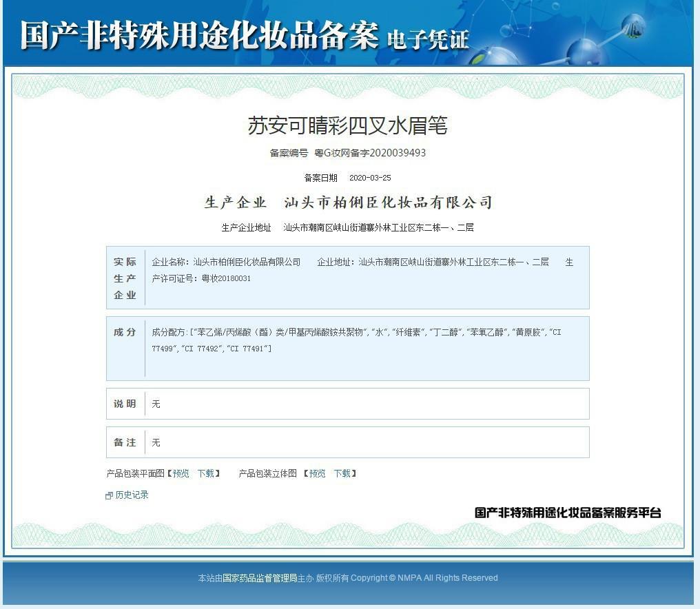The width and height of the screenshot is (700, 609).
Task: Preview the 产品包装平面图 image
Action: (x=181, y=473)
